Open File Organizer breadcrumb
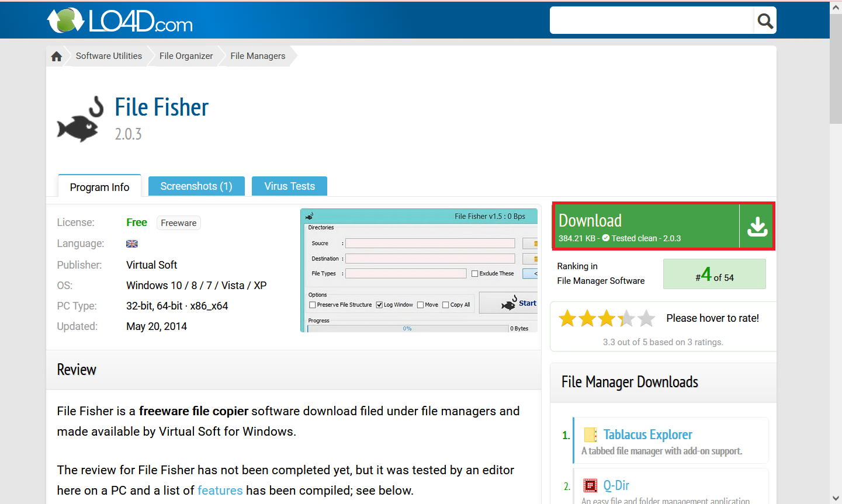The image size is (842, 504). 186,56
